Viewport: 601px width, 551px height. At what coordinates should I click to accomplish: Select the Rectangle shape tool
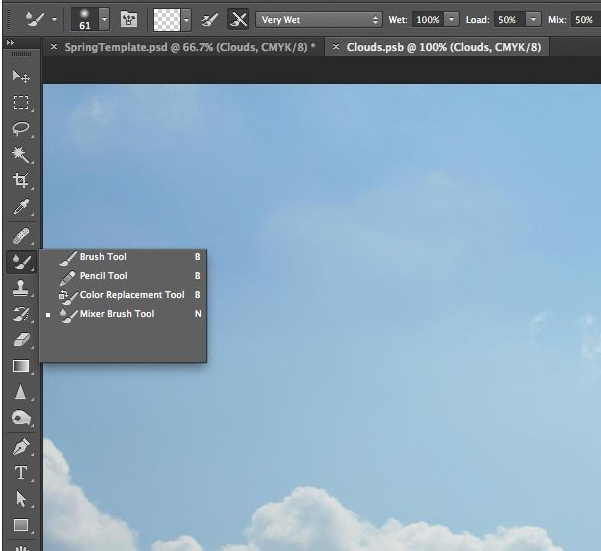21,525
